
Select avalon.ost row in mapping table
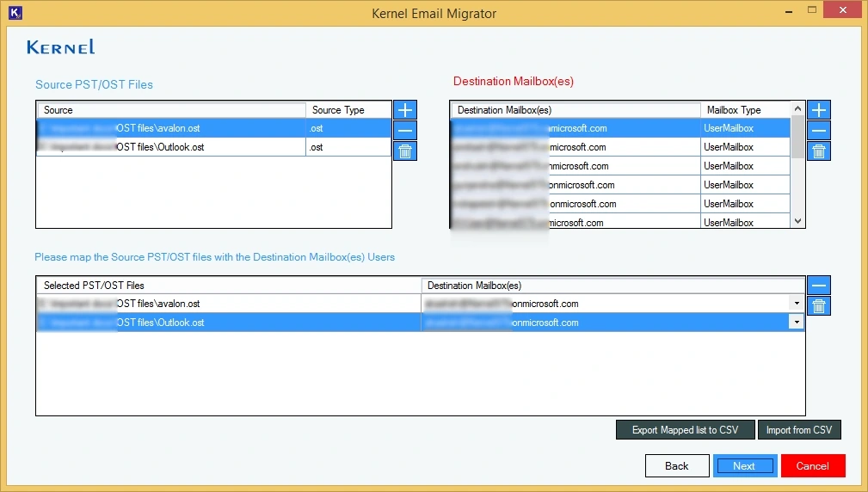tap(420, 304)
